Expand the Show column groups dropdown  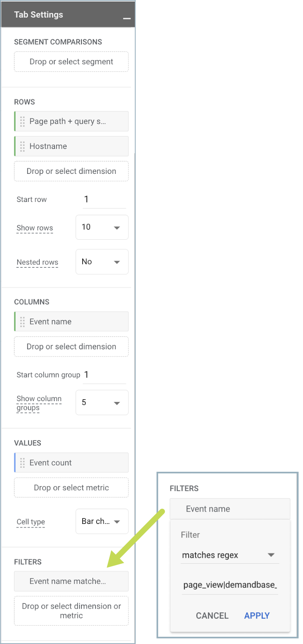tap(102, 403)
